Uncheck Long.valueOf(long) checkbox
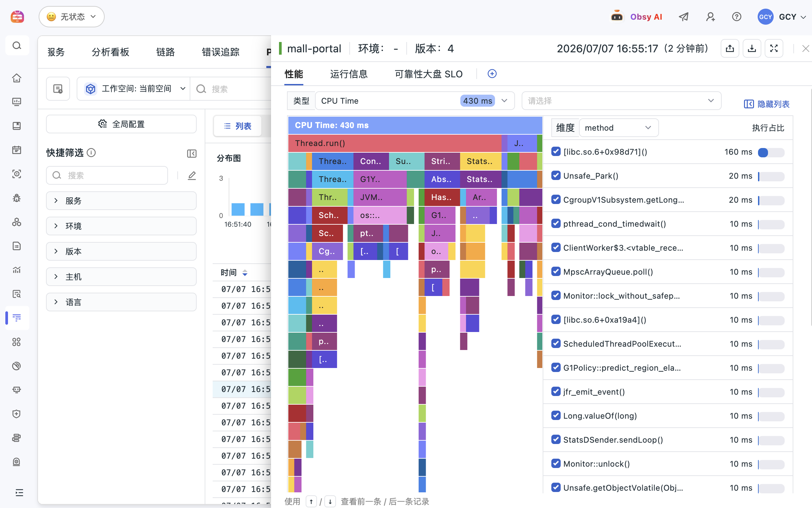This screenshot has width=812, height=508. point(556,416)
